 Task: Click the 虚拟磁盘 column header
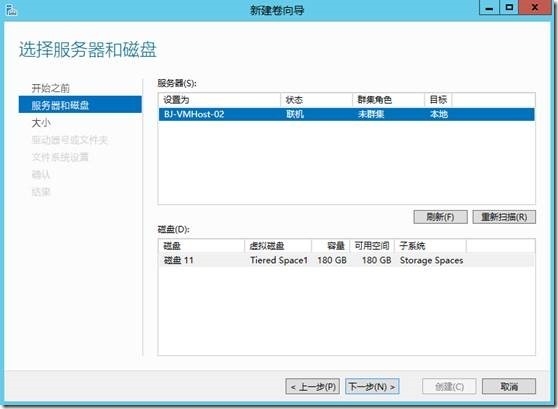(278, 246)
